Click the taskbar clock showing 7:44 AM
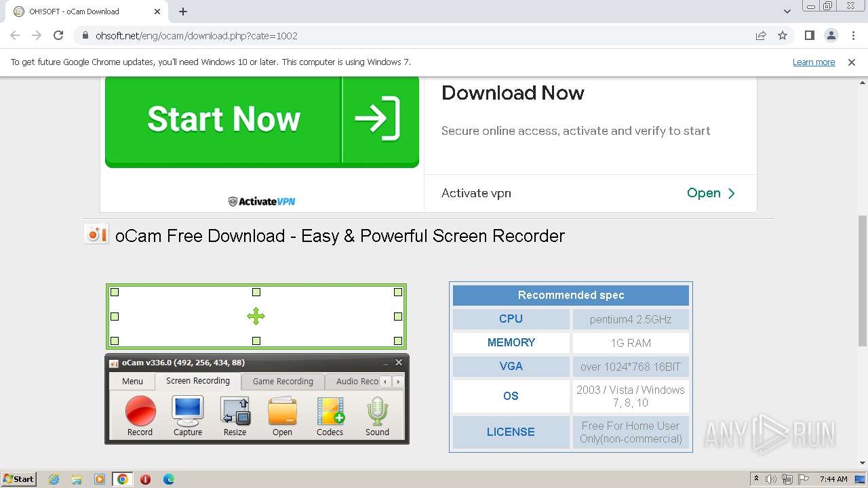 (833, 479)
